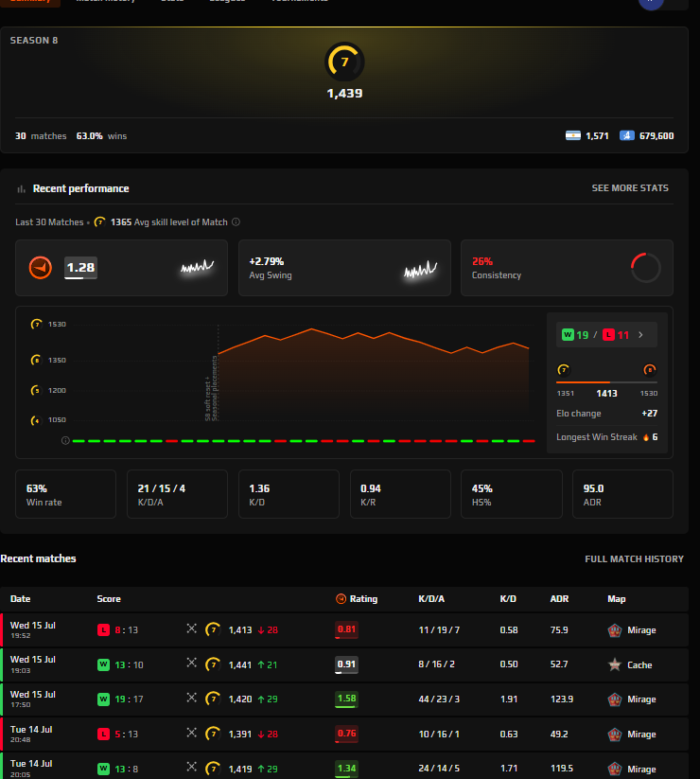Open the 21 / 15 / 4 K/D/A card
The height and width of the screenshot is (779, 700).
(177, 494)
